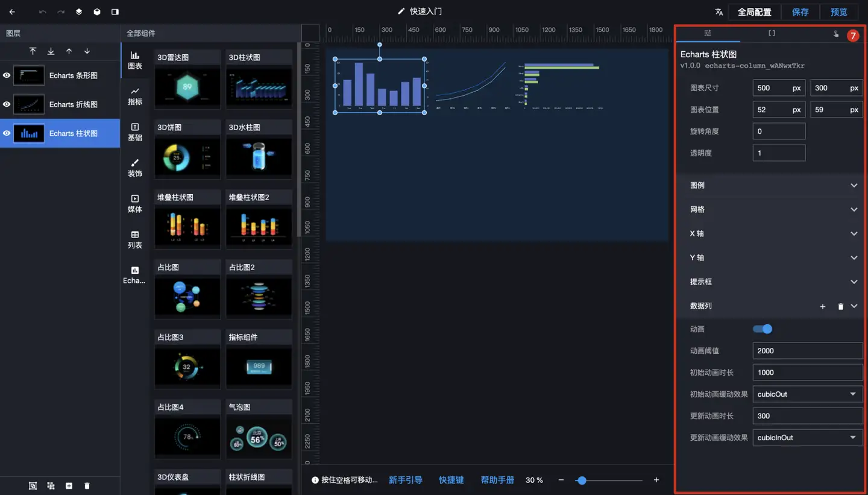Click the back arrow icon
Image resolution: width=868 pixels, height=495 pixels.
coord(12,12)
